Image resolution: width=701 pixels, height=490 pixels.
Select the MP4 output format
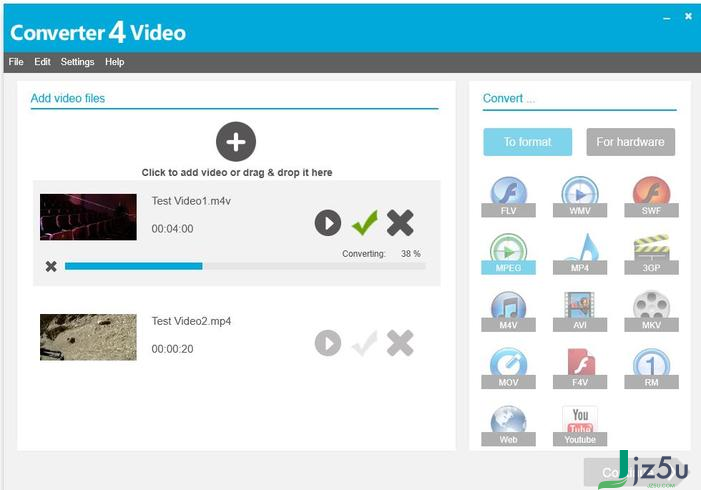click(580, 253)
